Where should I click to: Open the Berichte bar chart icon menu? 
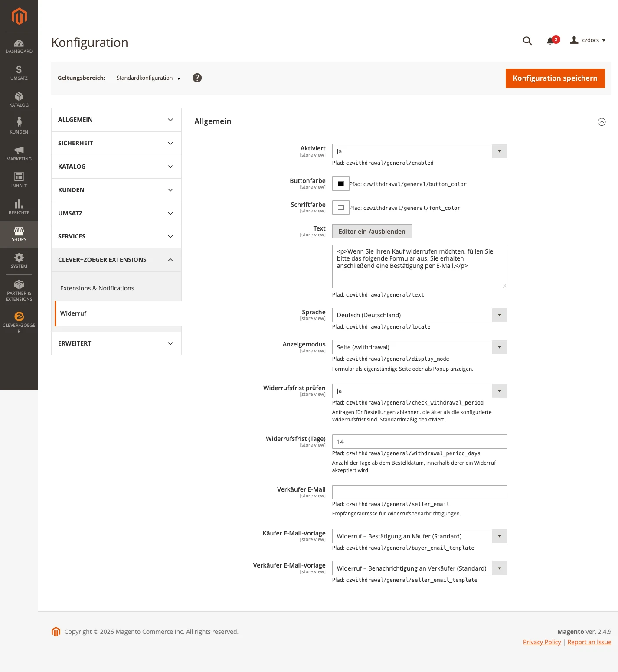pos(19,207)
